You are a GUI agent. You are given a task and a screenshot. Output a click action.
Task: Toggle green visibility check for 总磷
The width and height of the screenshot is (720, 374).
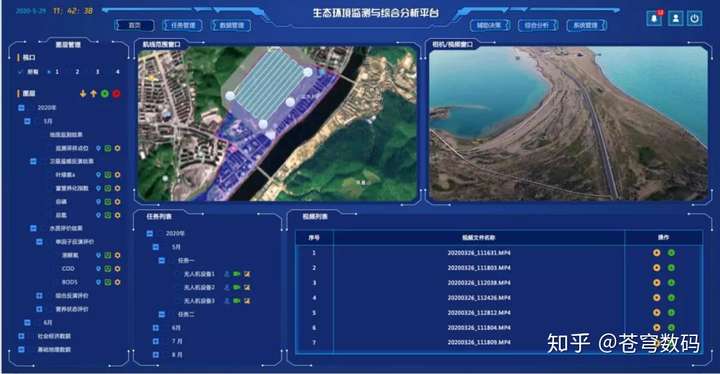click(108, 202)
